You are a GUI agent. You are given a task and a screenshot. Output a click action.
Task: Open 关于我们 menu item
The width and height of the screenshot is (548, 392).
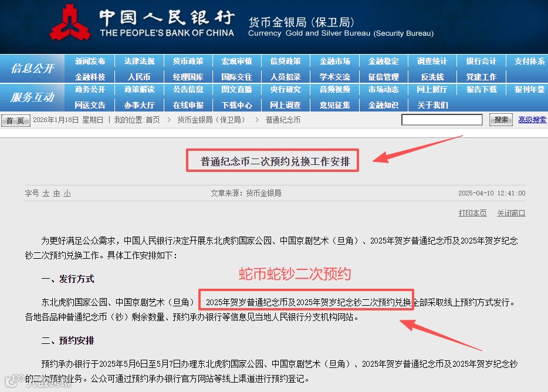[x=432, y=105]
